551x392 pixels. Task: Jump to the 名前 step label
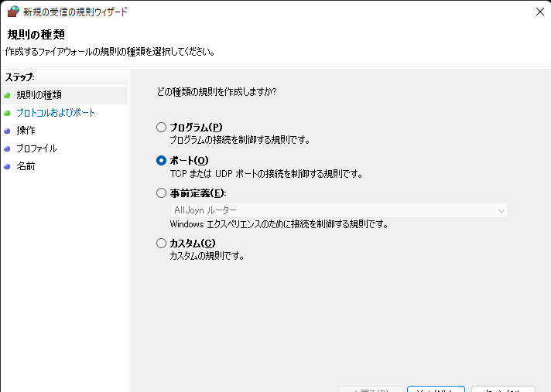tap(26, 166)
